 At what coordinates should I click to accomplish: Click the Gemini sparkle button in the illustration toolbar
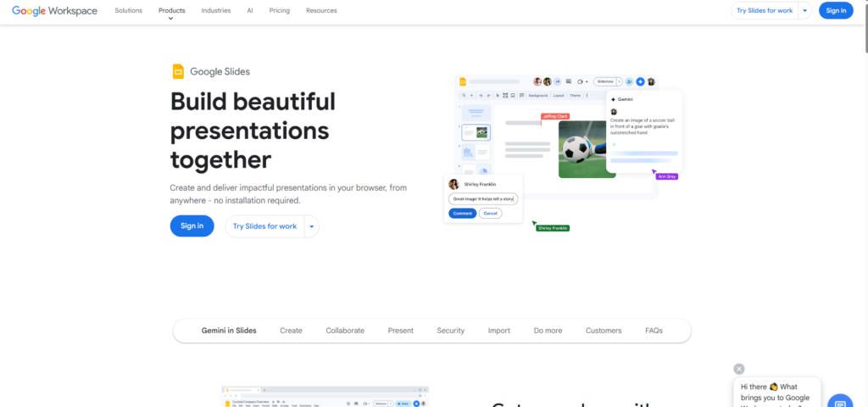[x=641, y=81]
